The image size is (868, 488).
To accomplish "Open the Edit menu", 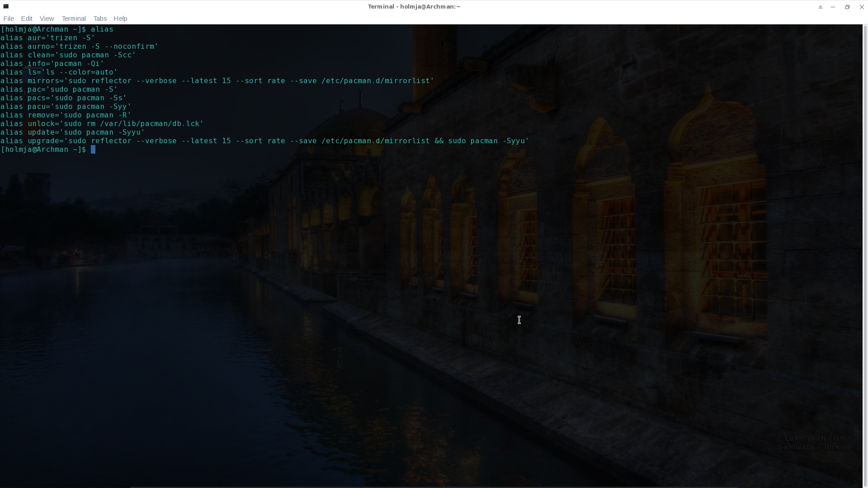I will [x=27, y=19].
